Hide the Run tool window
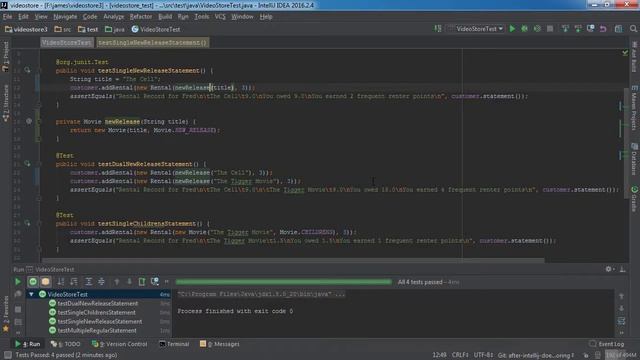The image size is (640, 360). (622, 269)
